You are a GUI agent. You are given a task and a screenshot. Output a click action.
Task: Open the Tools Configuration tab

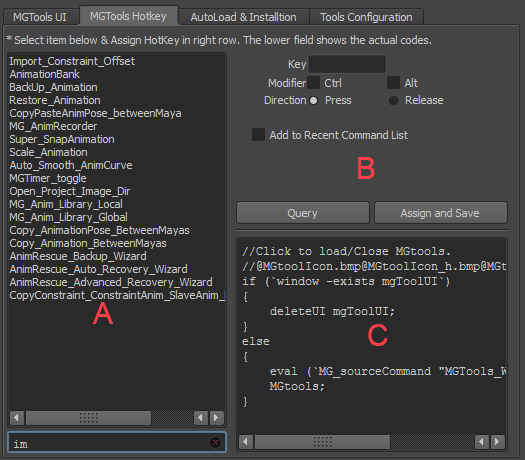tap(366, 17)
